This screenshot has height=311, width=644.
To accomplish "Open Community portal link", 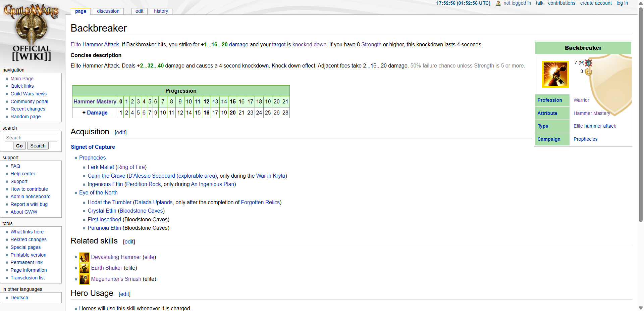I will [29, 101].
